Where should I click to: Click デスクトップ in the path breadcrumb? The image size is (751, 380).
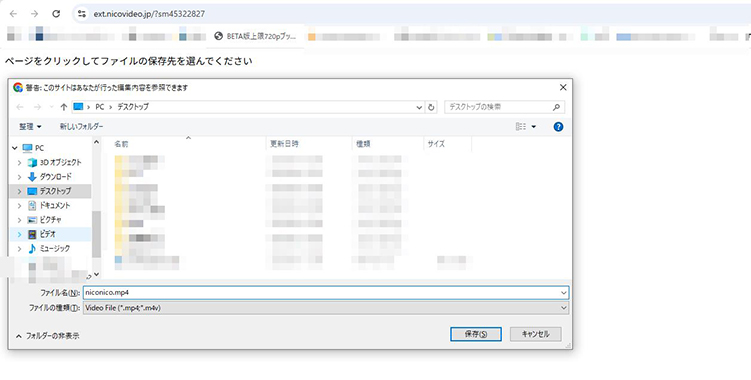coord(133,107)
